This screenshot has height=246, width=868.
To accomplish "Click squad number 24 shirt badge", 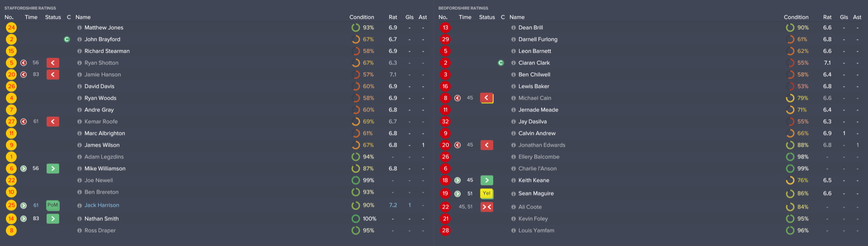I will click(11, 28).
